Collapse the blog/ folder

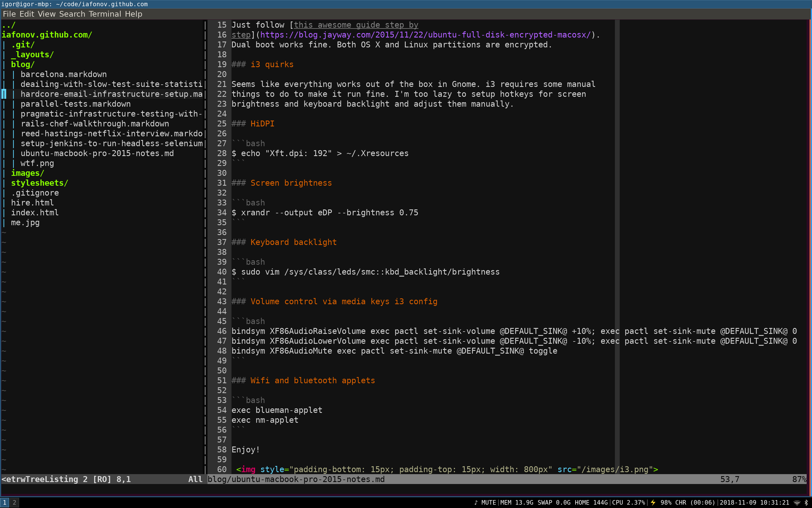[x=23, y=65]
